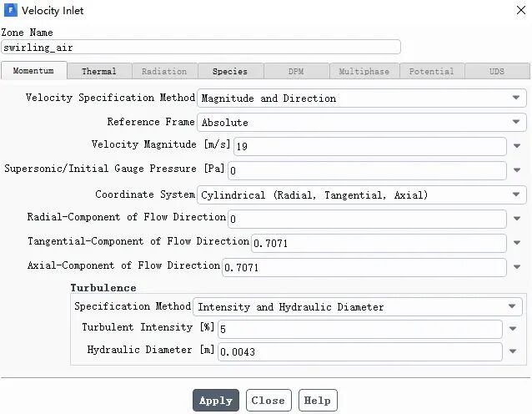Click Supersonic/Initial Gauge Pressure field
The image size is (532, 414).
click(x=366, y=171)
